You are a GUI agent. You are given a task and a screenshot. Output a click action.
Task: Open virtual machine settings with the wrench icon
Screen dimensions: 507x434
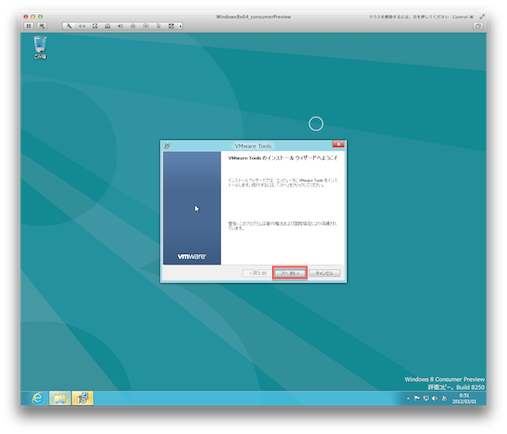point(69,26)
